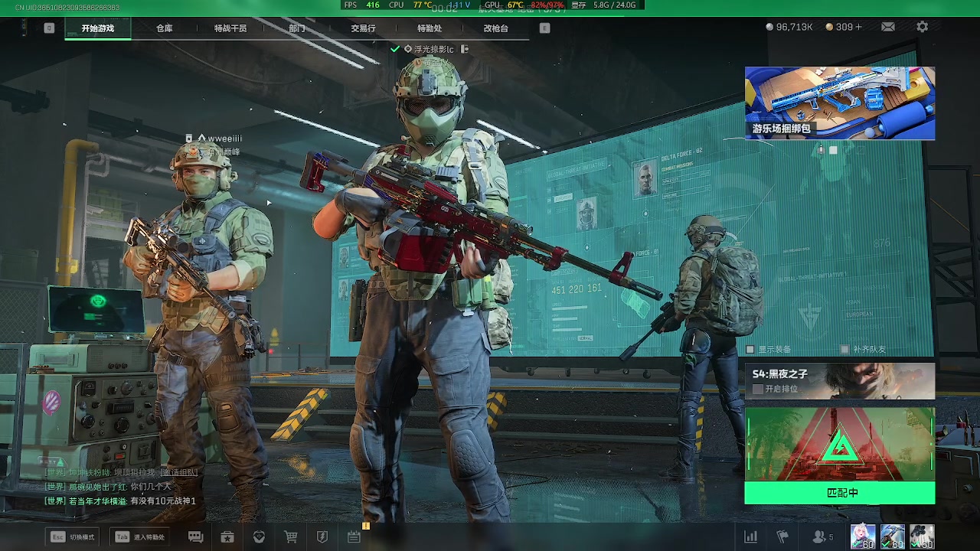
Task: Click the E key next tab icon
Action: click(x=544, y=28)
